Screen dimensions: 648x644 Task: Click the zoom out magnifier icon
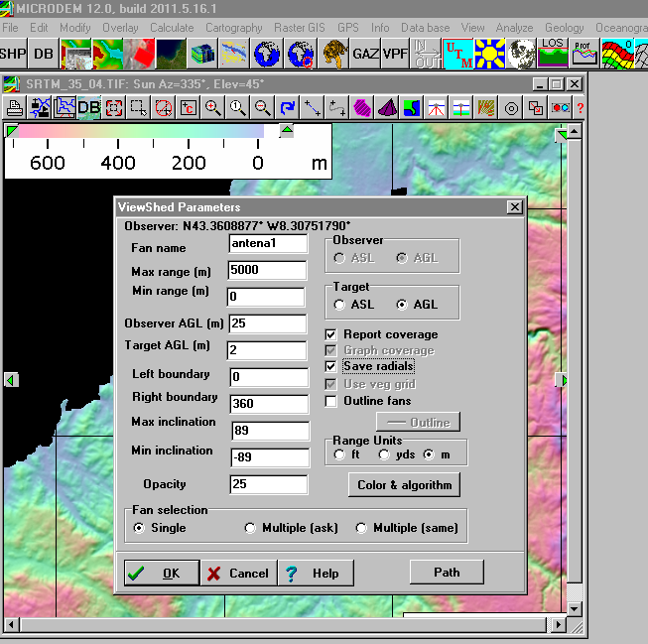tap(262, 108)
